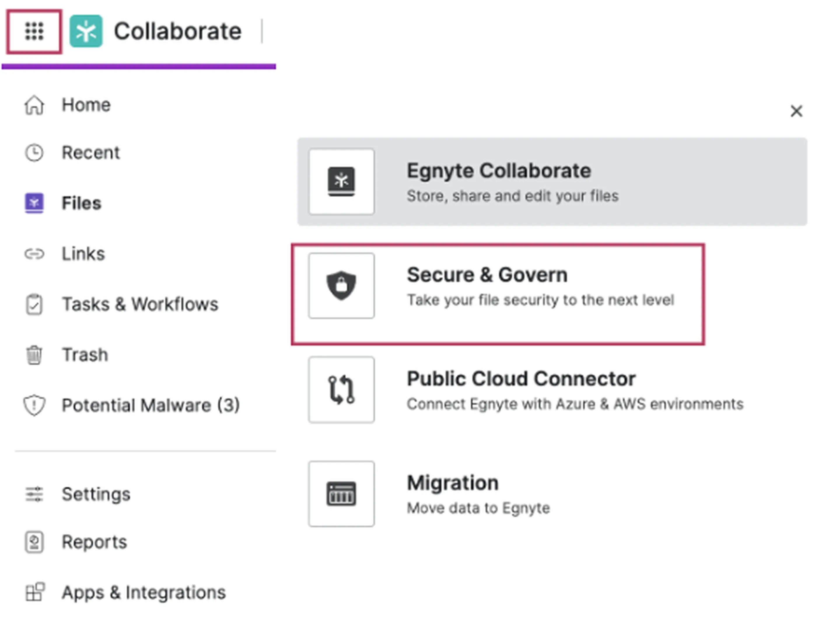Click the Trash bin icon
840x635 pixels.
[34, 355]
